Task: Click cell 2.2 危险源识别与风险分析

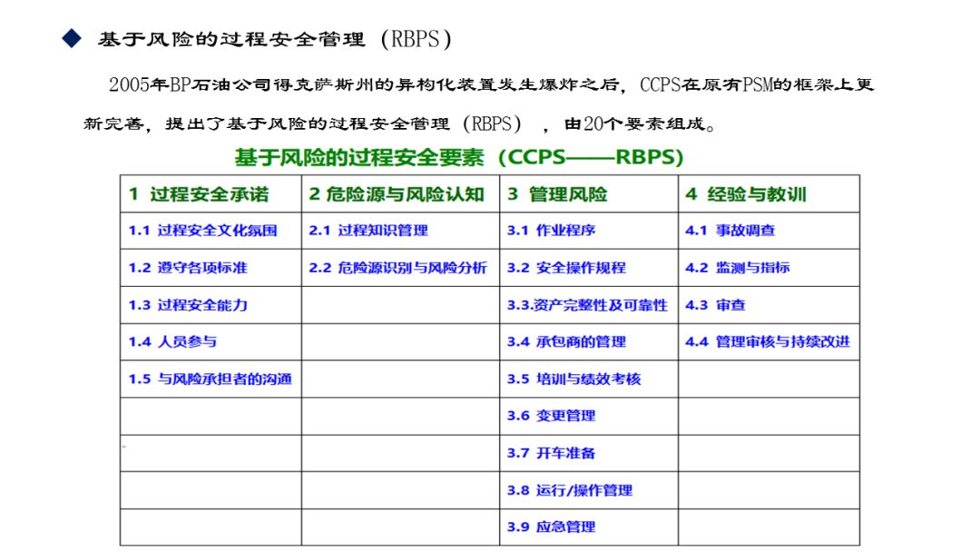Action: [401, 268]
